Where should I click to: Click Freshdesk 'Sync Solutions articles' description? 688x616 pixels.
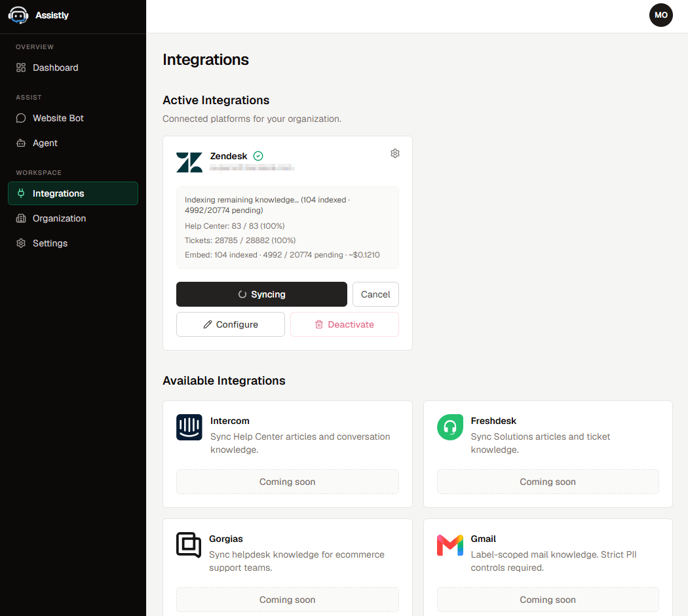(x=540, y=443)
